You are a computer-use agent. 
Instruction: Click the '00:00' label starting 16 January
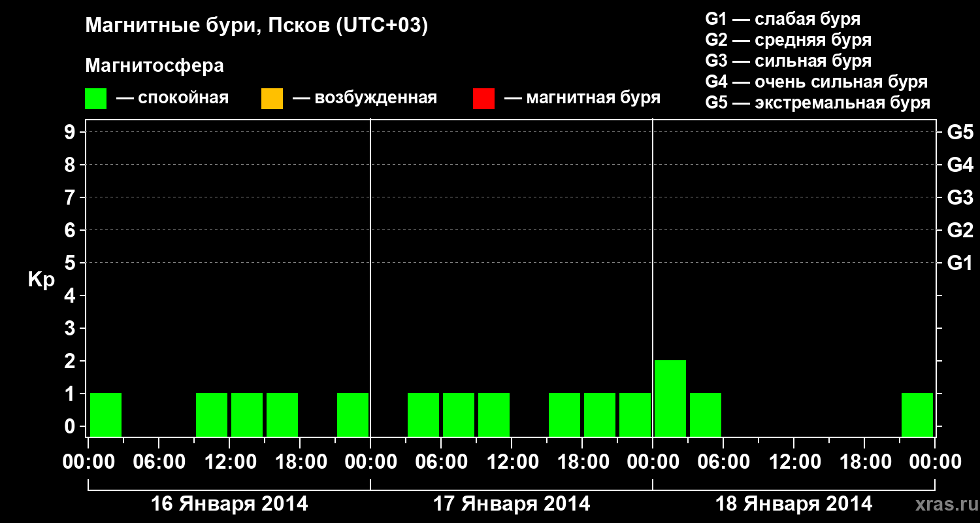[x=88, y=462]
